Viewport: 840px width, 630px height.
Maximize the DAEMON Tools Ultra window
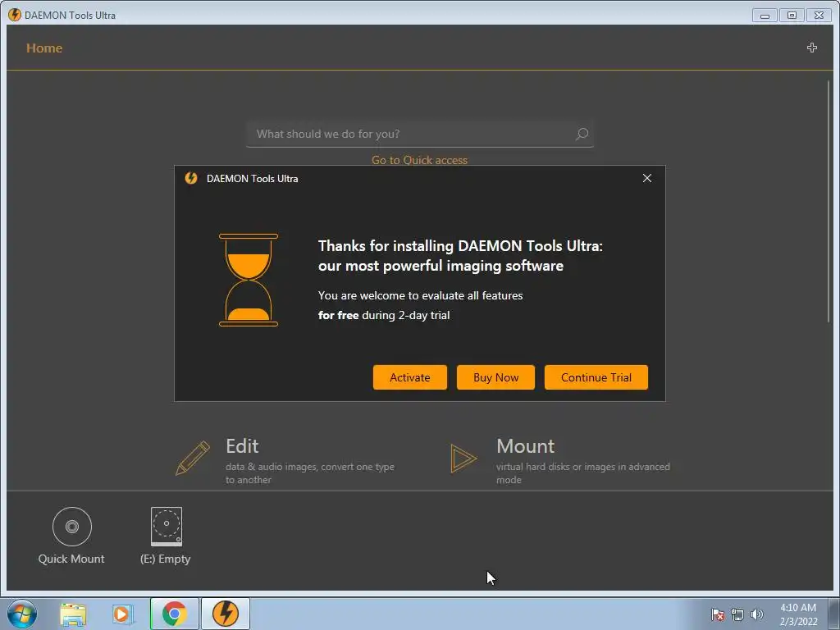[792, 16]
